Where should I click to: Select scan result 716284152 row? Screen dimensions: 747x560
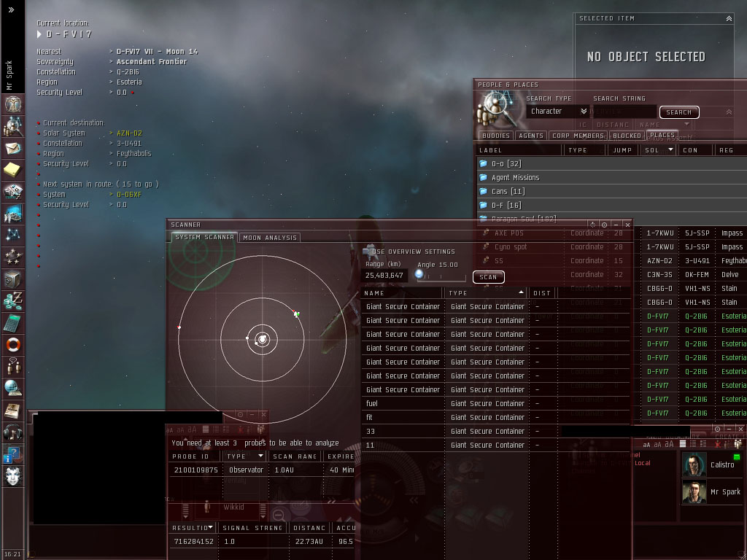tap(262, 542)
